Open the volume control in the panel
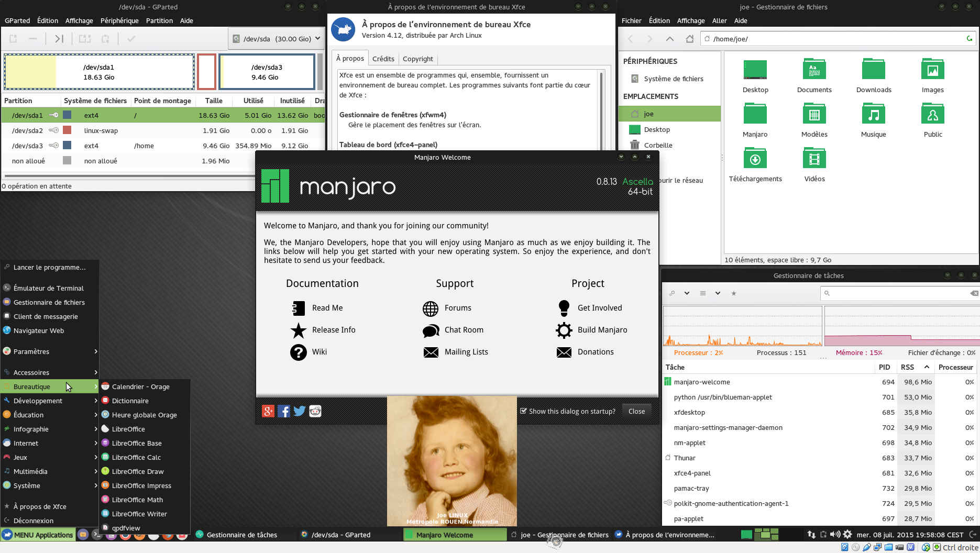 point(835,535)
